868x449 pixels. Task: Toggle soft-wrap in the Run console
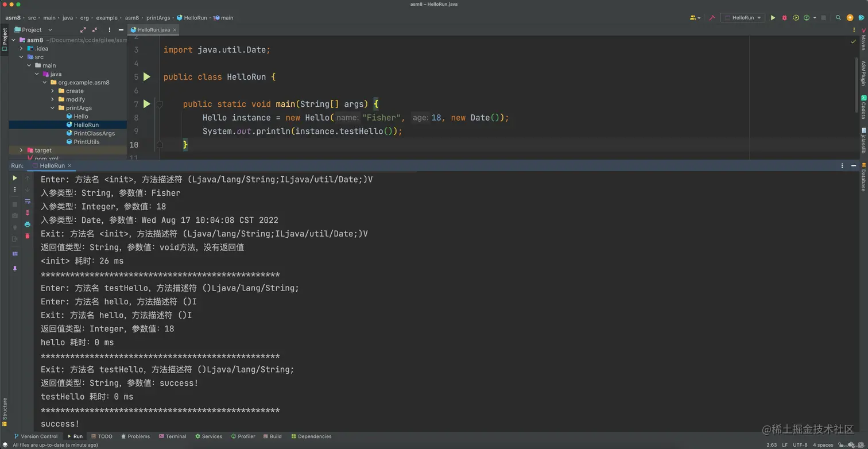point(27,202)
